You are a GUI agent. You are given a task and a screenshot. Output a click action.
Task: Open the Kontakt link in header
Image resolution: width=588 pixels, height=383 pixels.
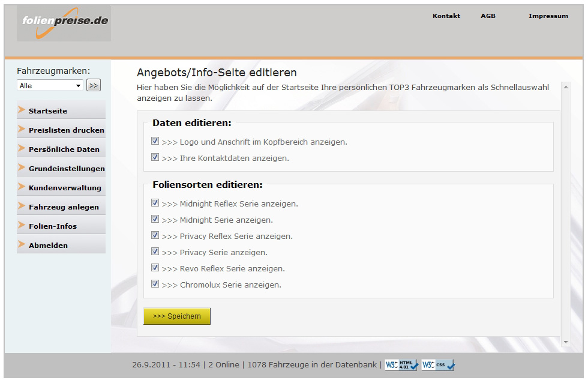pos(446,16)
